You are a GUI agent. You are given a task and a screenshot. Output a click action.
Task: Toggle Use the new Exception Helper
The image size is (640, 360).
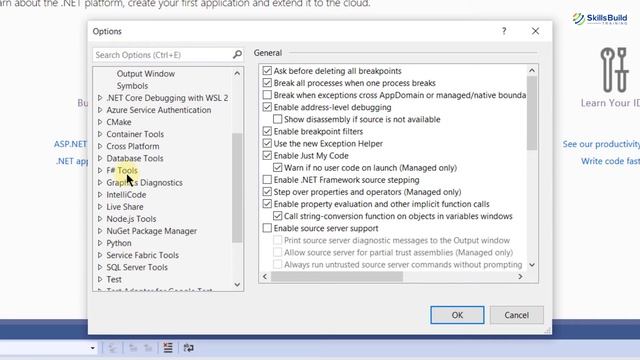point(267,143)
